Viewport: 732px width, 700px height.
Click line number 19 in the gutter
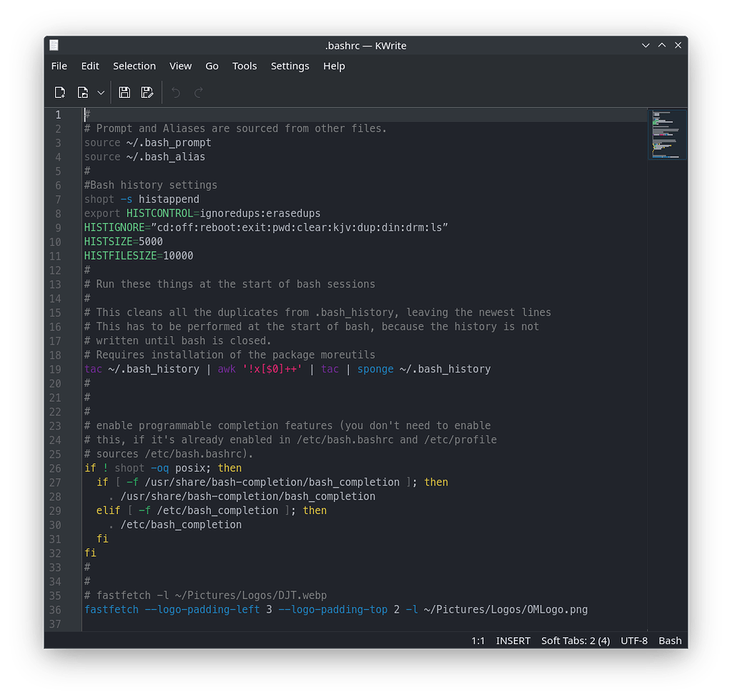pyautogui.click(x=56, y=369)
